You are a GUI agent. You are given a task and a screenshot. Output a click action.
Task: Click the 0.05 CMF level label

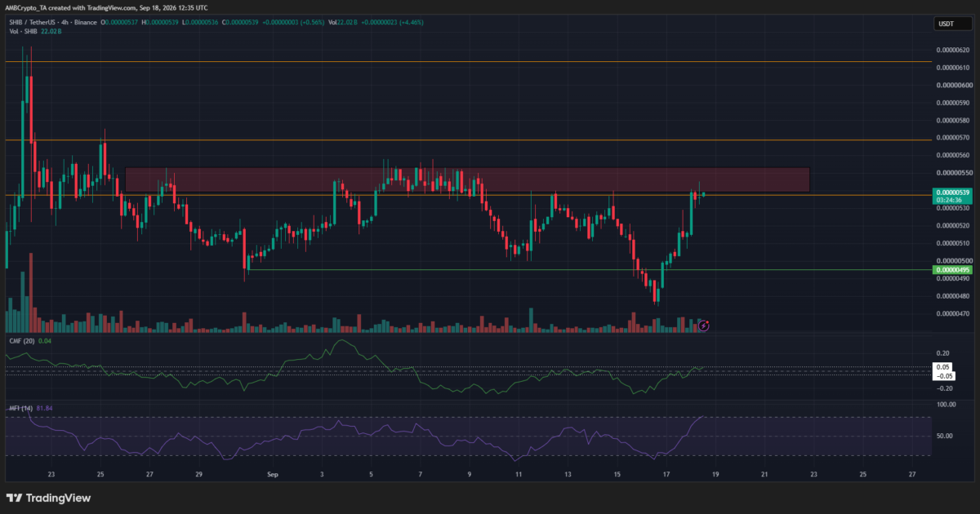point(945,368)
